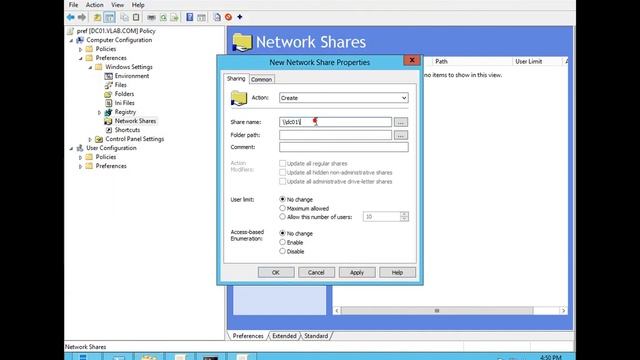Collapse Preferences under Computer Configuration
This screenshot has height=360, width=640.
(80, 58)
